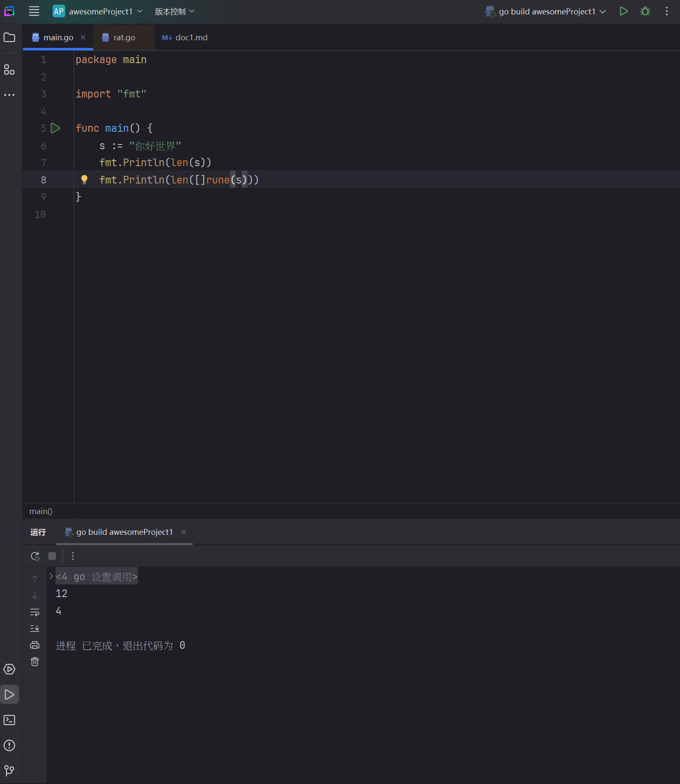Toggle soft-wrap in the console
The image size is (680, 784).
[35, 612]
